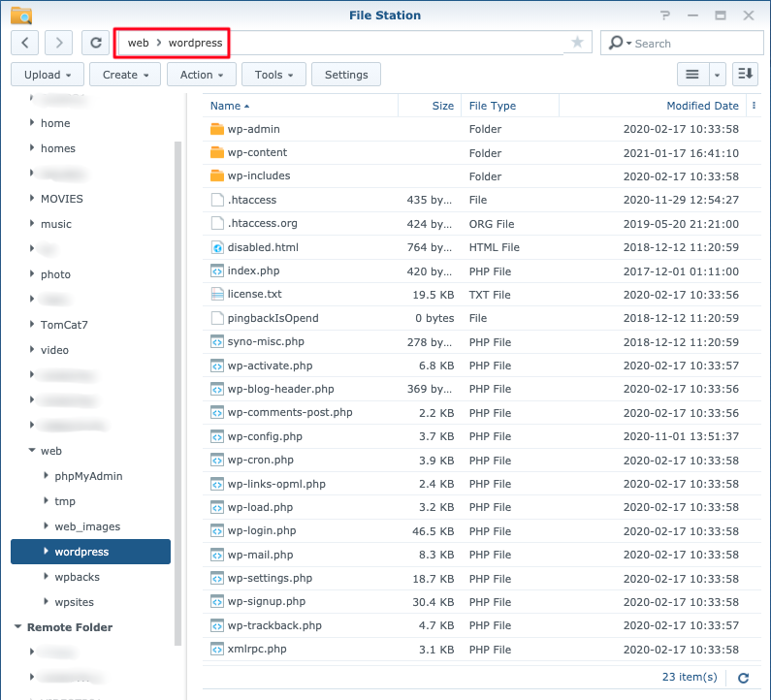Open the sort order button
Screen dimensions: 771x700
745,75
